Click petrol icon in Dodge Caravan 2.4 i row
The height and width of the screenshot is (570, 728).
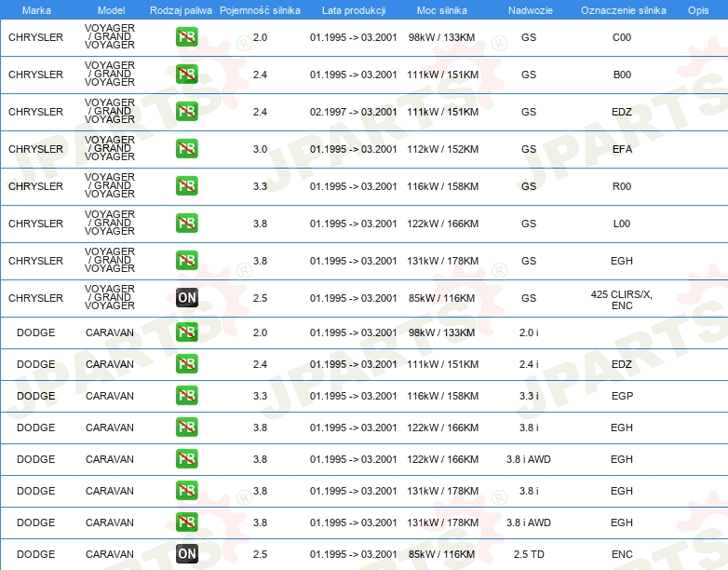pos(186,364)
